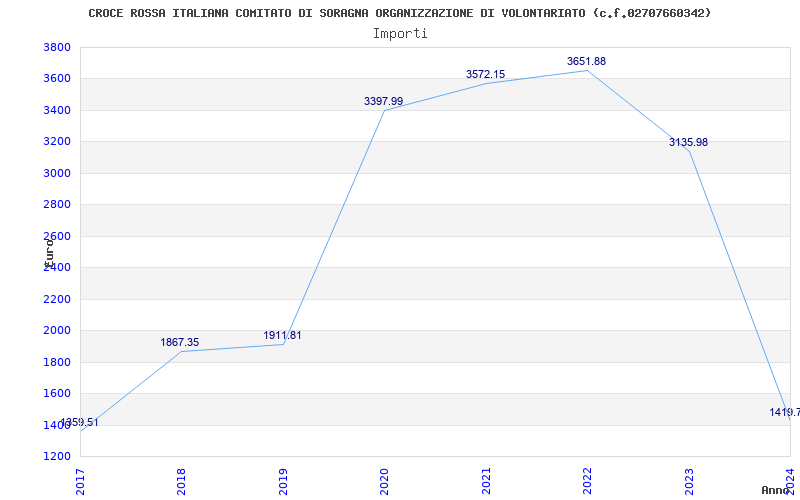The image size is (800, 500).
Task: Click the y-axis value 3000
Action: point(57,173)
